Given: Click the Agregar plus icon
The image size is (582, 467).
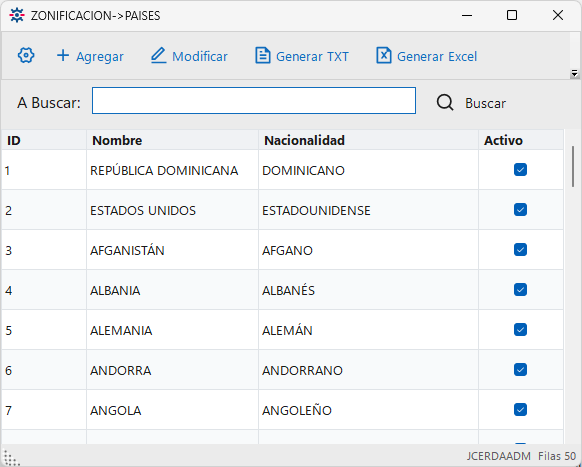Looking at the screenshot, I should tap(63, 55).
